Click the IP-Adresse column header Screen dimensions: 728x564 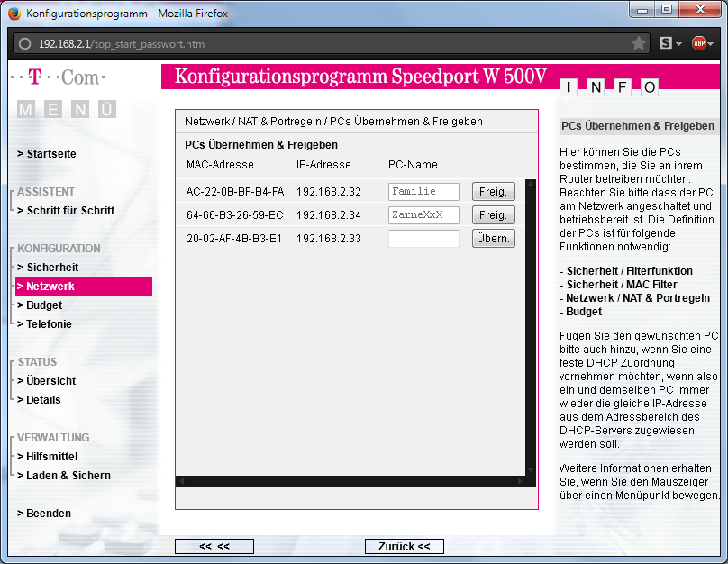tap(323, 165)
